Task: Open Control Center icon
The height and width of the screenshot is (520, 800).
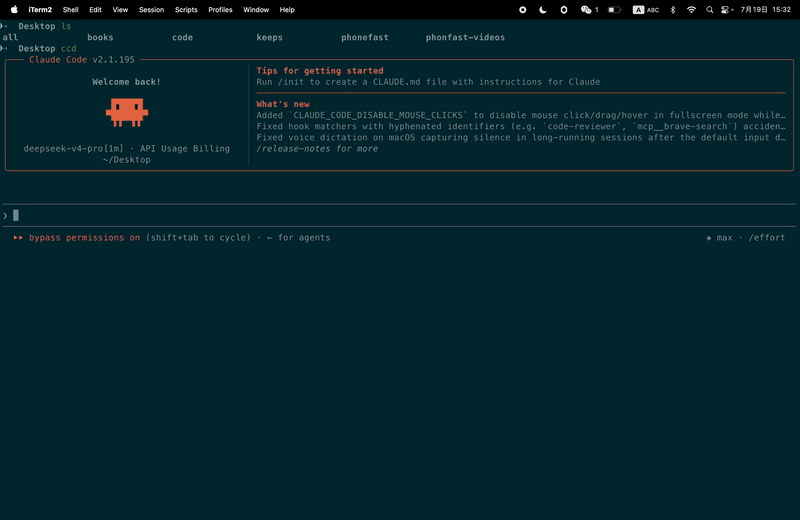Action: pos(727,10)
